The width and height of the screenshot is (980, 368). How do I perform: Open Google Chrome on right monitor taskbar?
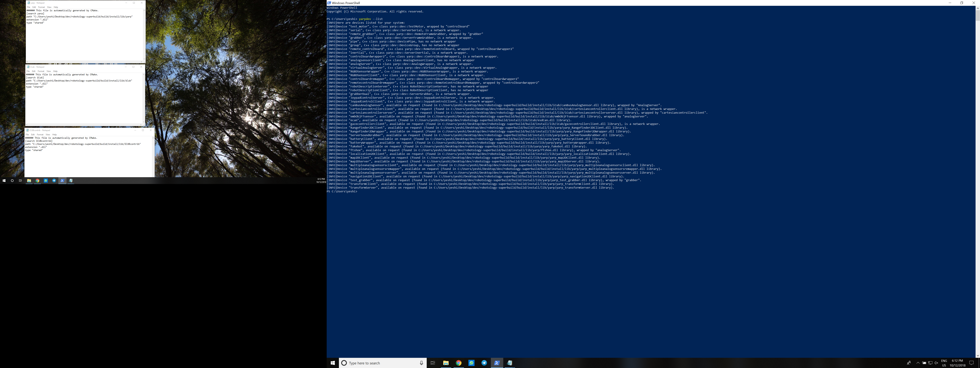459,363
